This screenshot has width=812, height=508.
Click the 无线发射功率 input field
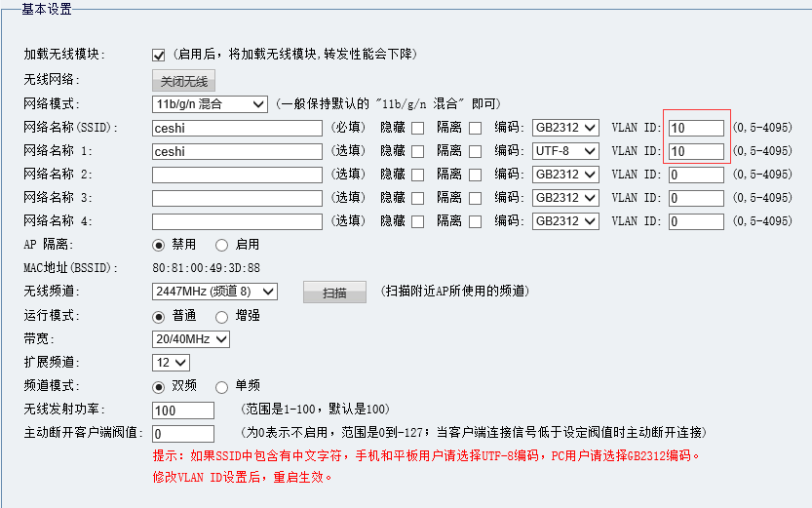183,410
